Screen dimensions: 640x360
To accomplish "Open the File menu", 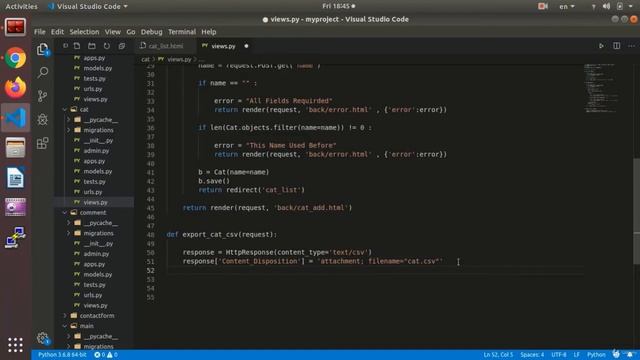I will click(40, 32).
